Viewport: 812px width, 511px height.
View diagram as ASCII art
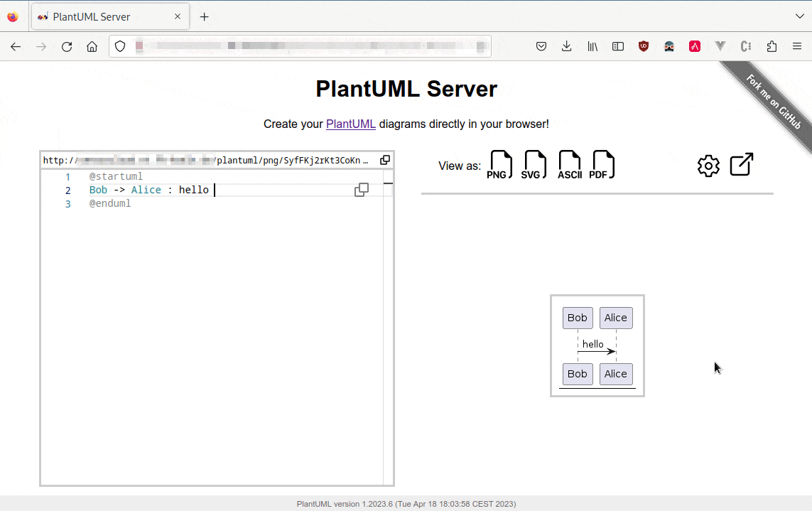coord(569,165)
